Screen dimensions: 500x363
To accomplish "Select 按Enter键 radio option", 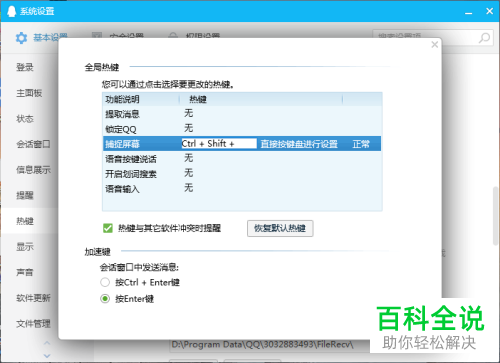I will click(x=105, y=299).
